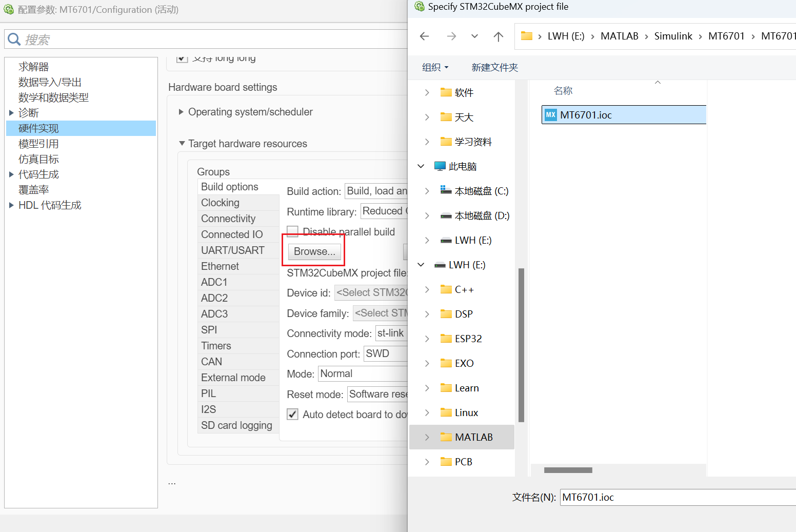Click the folder tree vertical scrollbar
Screen dimensions: 796x532
[x=521, y=345]
